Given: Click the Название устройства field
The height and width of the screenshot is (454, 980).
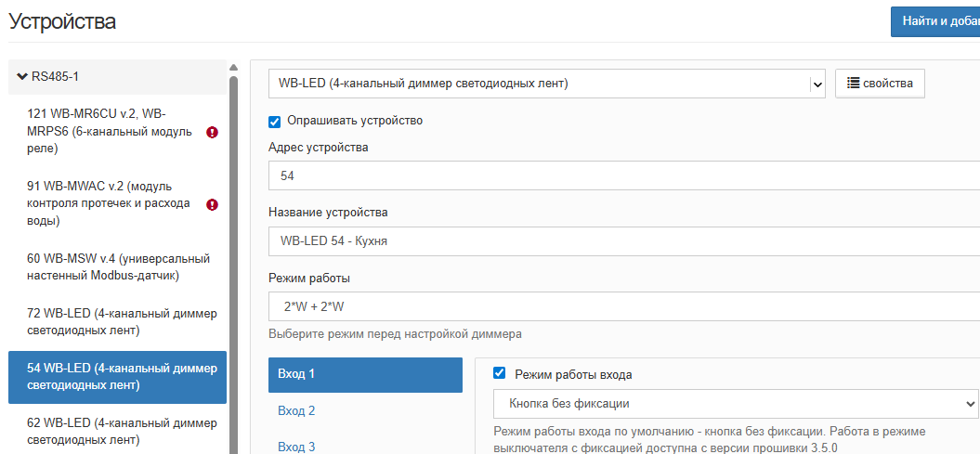Looking at the screenshot, I should click(622, 241).
